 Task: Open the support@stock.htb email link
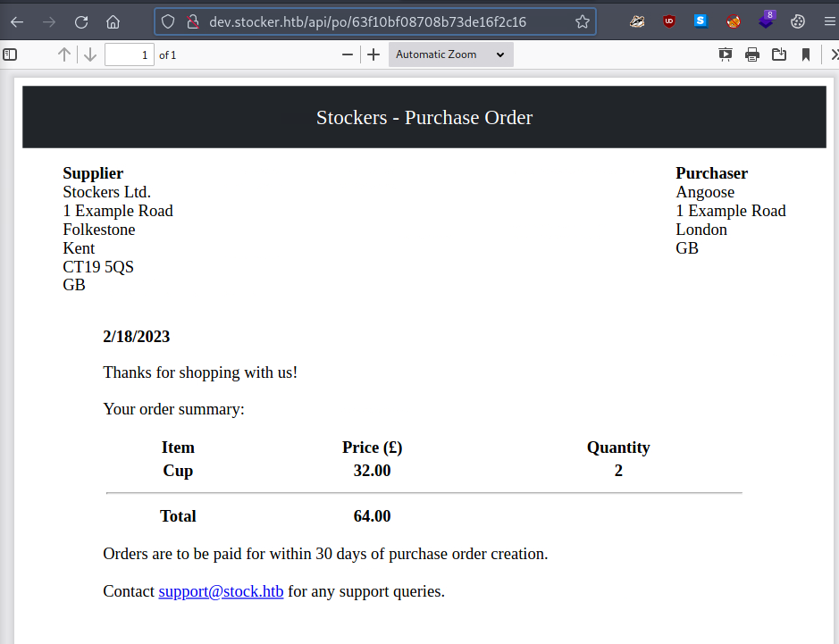tap(221, 591)
